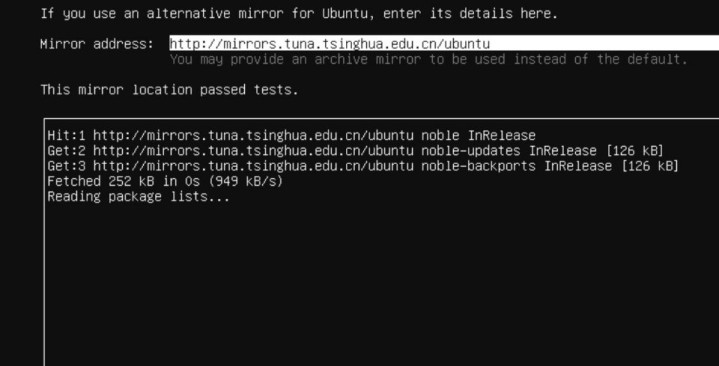Click the 'Fetched 252 kB' log line

(165, 181)
